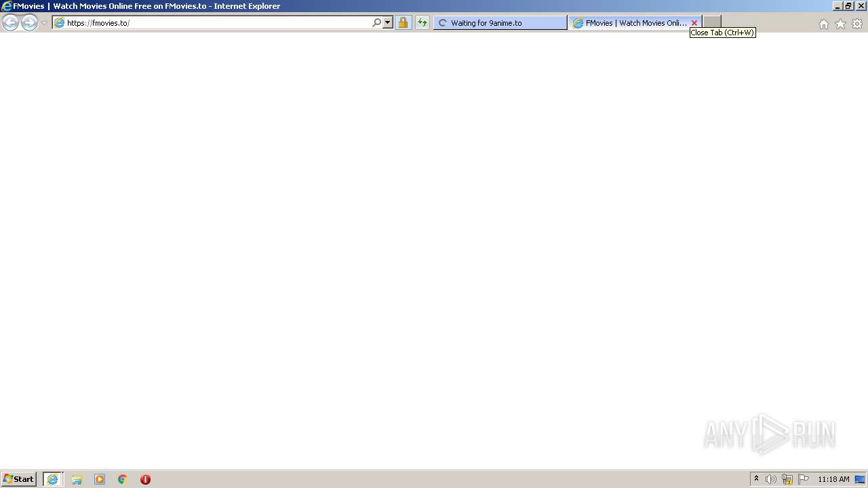Click the search magnifier in address bar
The width and height of the screenshot is (868, 488).
pyautogui.click(x=377, y=22)
